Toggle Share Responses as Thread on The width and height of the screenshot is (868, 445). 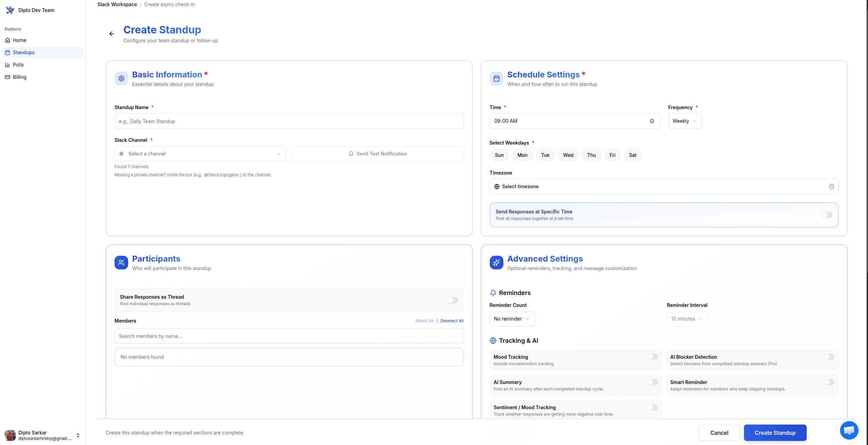point(453,300)
